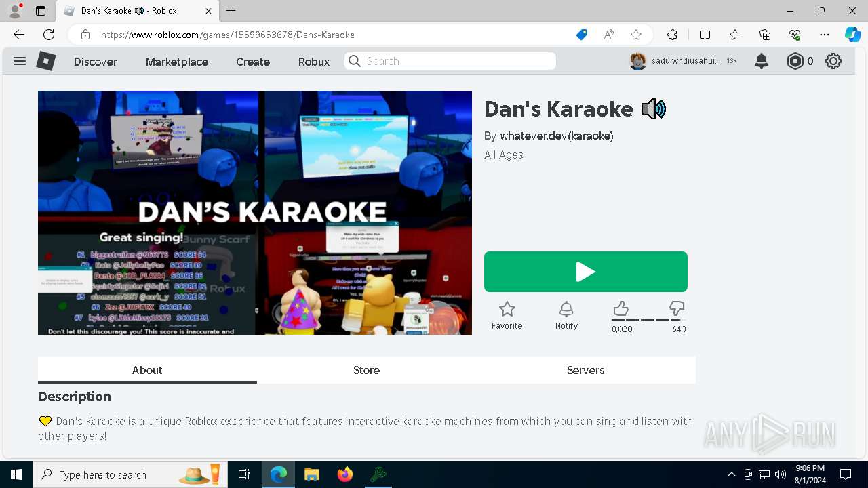Start the game with the green play button
The image size is (868, 488).
[586, 272]
